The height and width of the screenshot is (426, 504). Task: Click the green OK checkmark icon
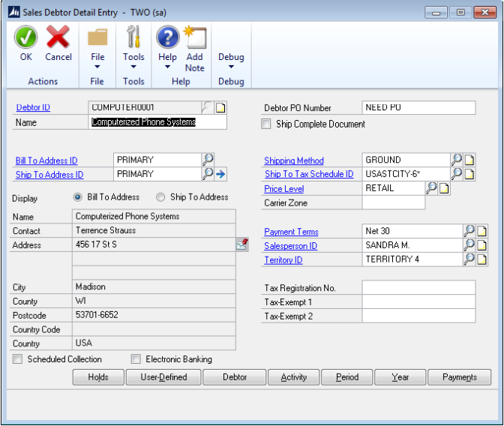pos(26,37)
